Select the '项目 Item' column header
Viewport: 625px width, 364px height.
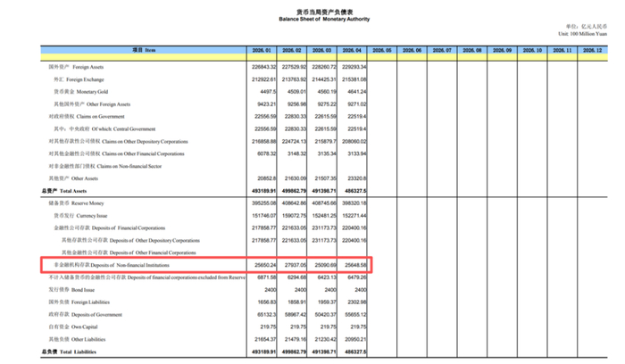point(144,50)
